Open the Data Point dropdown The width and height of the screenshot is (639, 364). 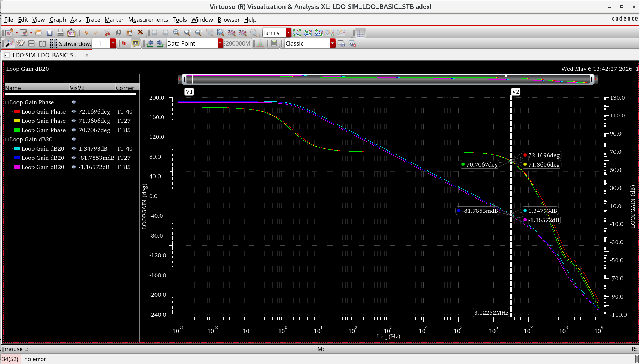tap(220, 43)
